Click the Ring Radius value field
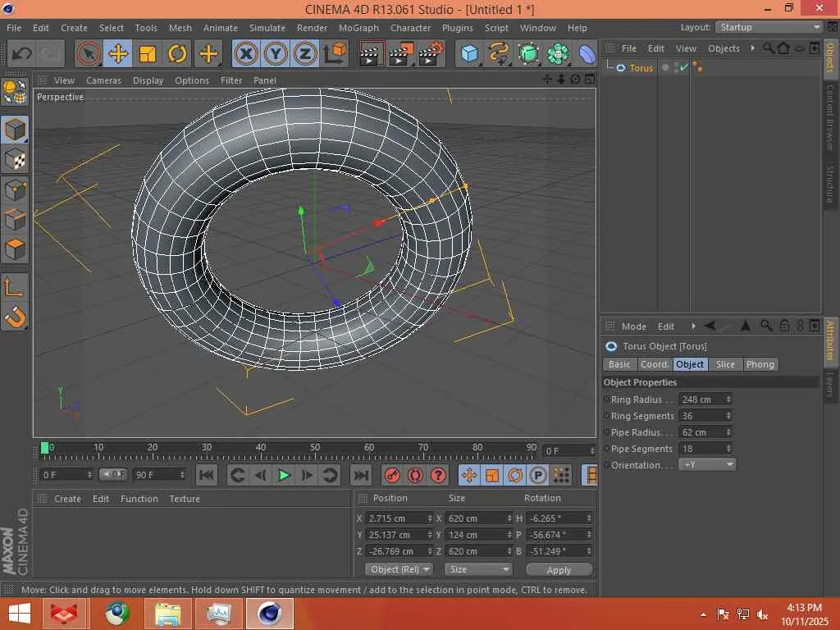The image size is (840, 630). click(x=701, y=399)
